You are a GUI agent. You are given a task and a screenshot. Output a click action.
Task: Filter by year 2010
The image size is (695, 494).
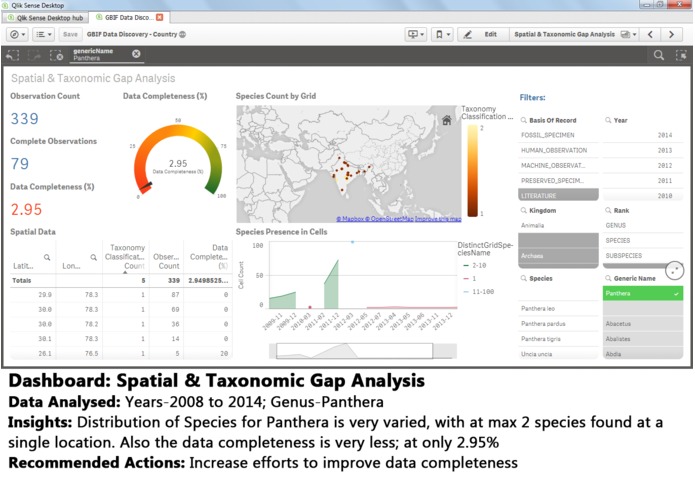643,195
